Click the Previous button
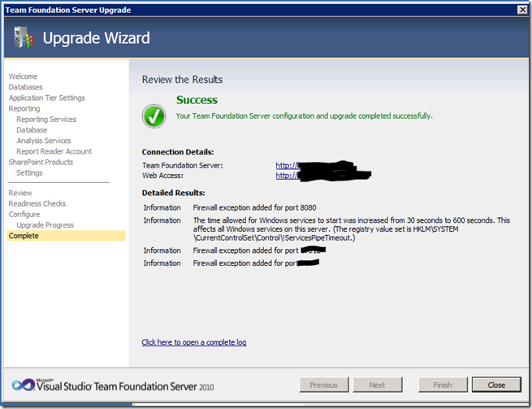Viewport: 532px width, 409px height. click(x=324, y=385)
